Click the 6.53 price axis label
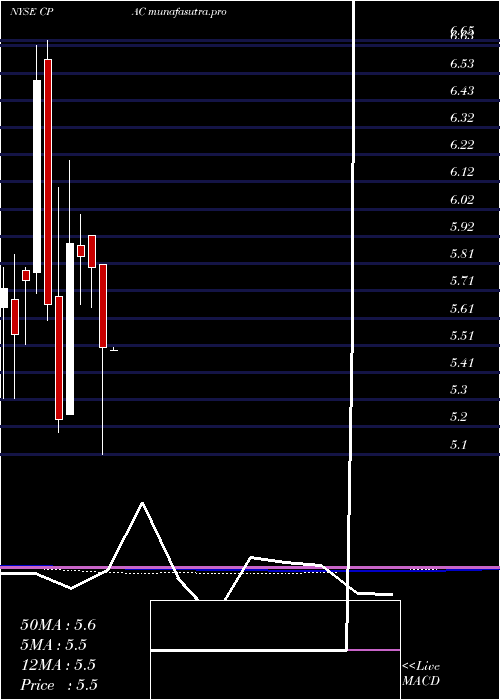The height and width of the screenshot is (700, 500). [462, 63]
